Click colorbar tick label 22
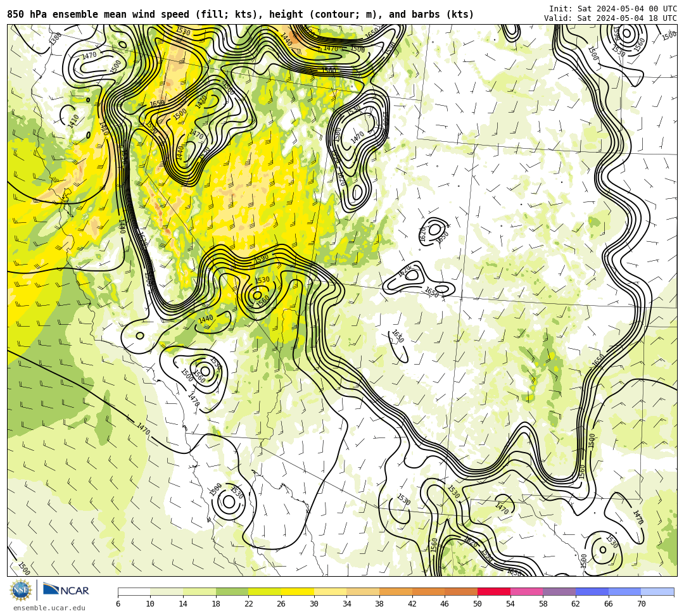Image resolution: width=684 pixels, height=616 pixels. click(x=249, y=604)
